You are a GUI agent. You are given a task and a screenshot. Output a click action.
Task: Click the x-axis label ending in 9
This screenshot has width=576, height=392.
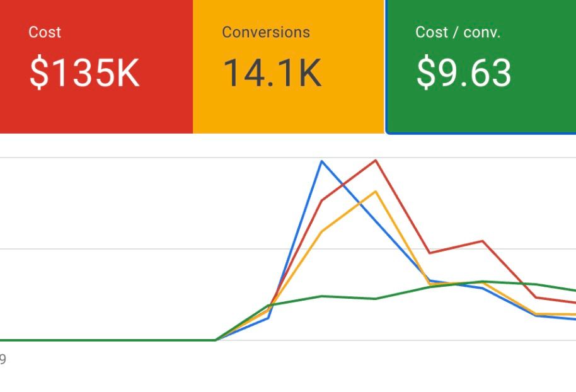3,360
